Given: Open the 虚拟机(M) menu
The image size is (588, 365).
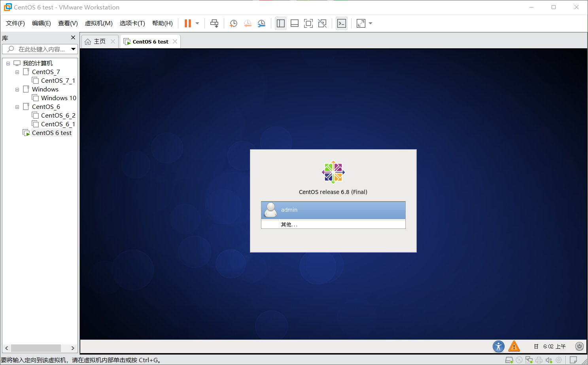Looking at the screenshot, I should (99, 23).
